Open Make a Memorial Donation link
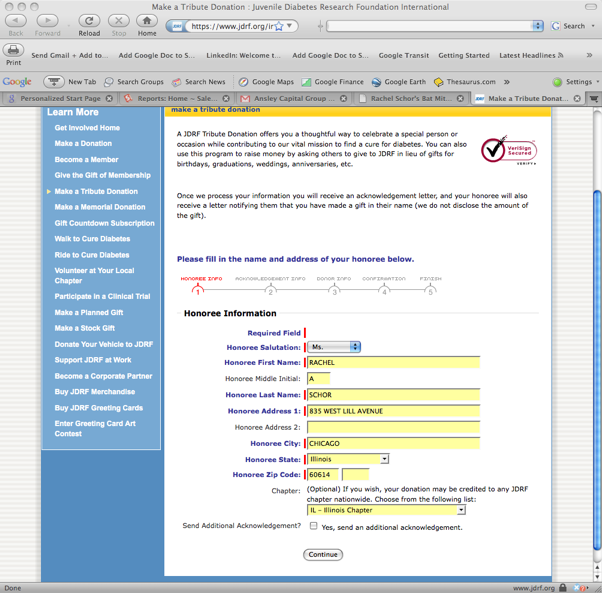 pos(100,207)
